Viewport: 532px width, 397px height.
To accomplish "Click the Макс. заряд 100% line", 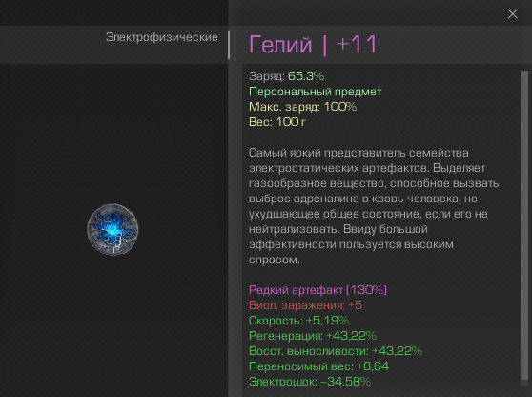I will (x=302, y=107).
